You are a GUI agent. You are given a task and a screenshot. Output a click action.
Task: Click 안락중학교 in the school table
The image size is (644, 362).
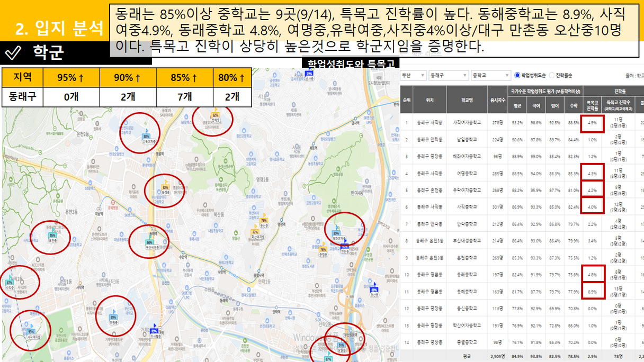467,224
